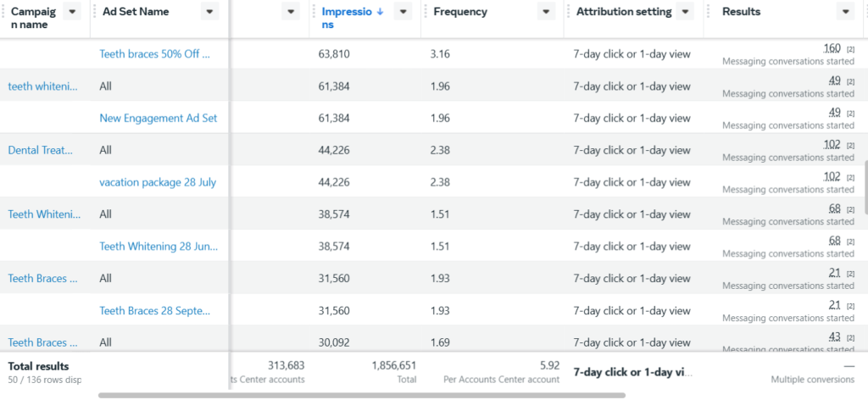The height and width of the screenshot is (400, 868).
Task: Click the footnote marker beside result 160
Action: 850,49
